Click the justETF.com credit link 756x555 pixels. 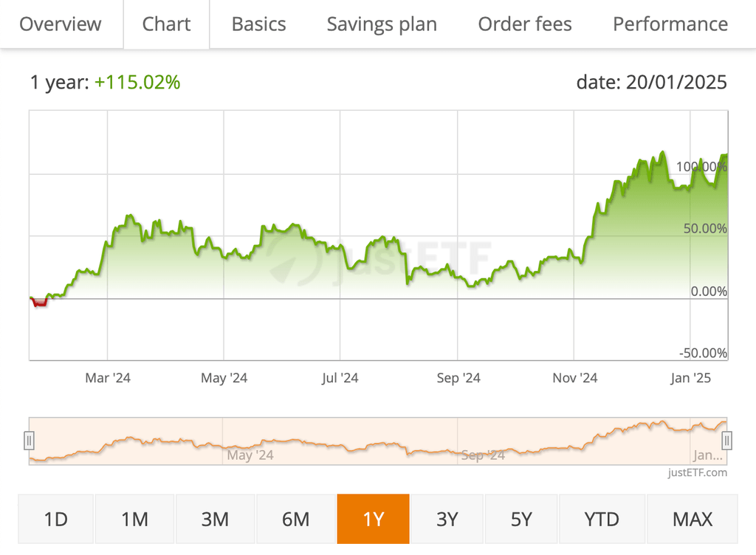coord(697,472)
